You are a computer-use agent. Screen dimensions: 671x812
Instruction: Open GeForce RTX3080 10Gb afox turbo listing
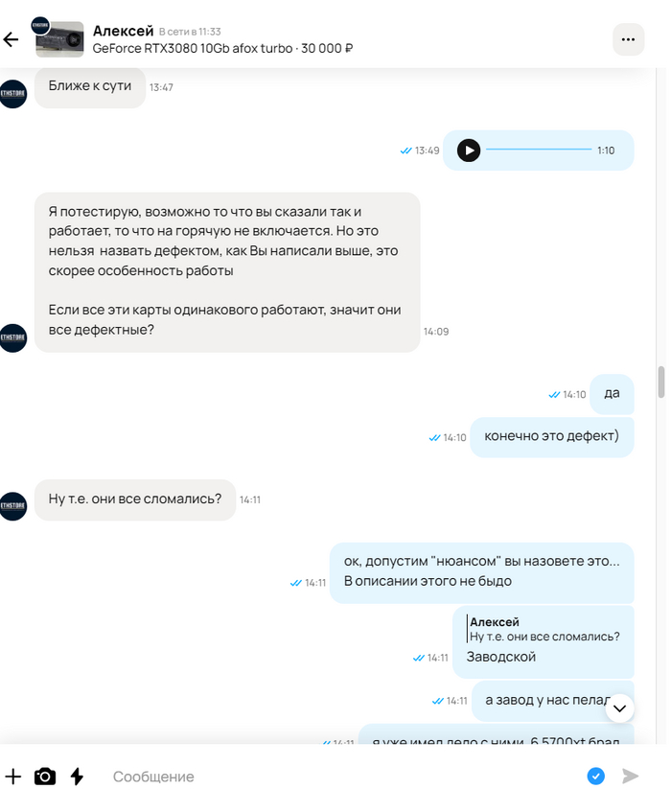pos(222,49)
